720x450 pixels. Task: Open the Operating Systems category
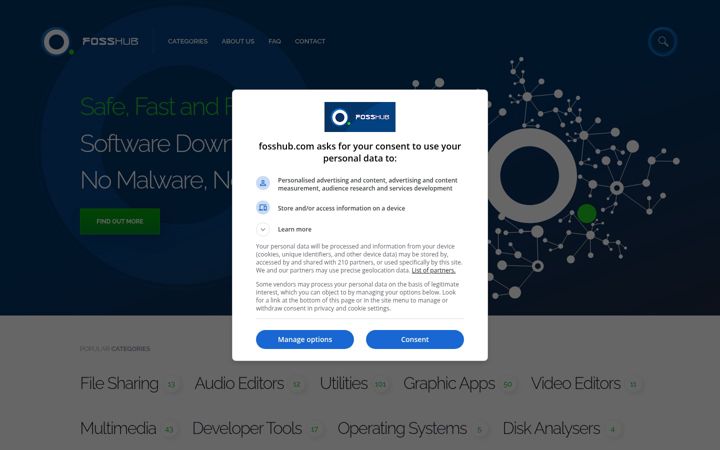(x=402, y=428)
